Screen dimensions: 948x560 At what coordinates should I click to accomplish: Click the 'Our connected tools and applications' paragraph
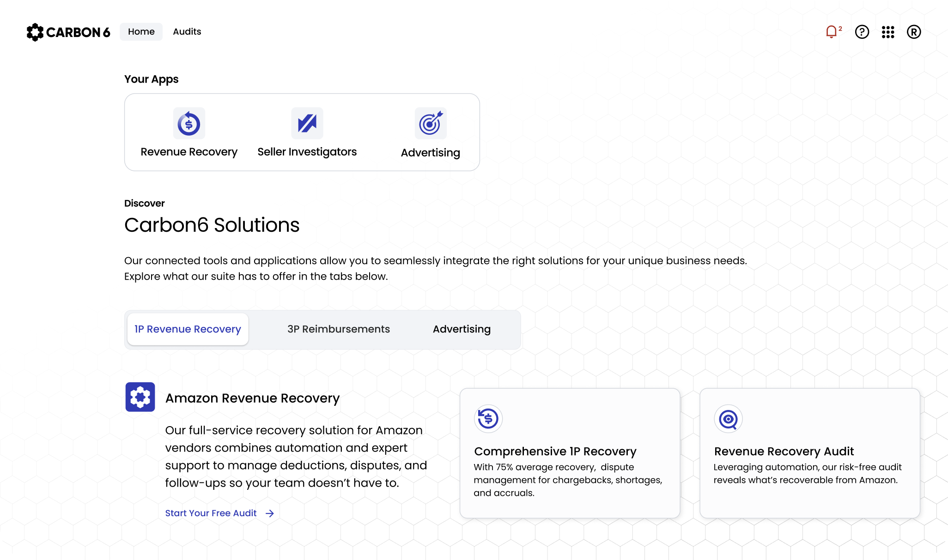pyautogui.click(x=435, y=269)
